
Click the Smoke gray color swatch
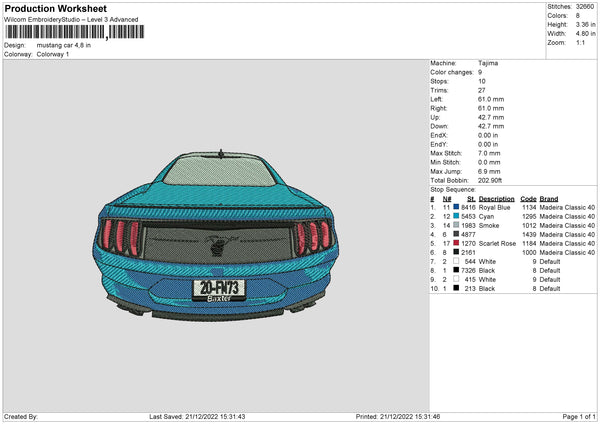point(456,225)
